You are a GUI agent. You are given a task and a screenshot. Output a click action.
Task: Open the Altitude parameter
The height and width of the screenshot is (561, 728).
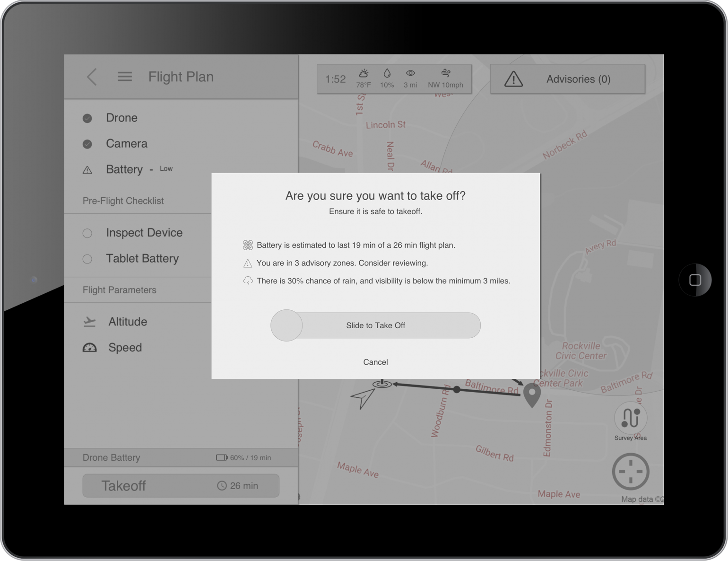(128, 322)
